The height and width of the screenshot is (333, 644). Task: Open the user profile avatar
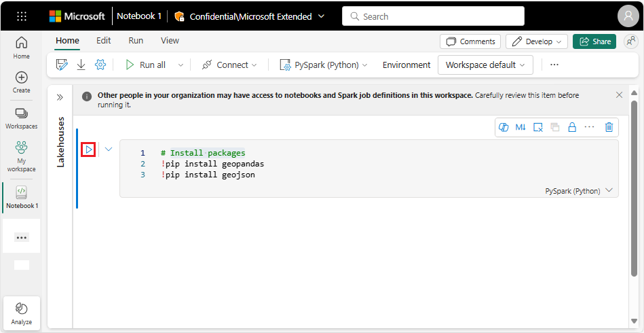coord(628,16)
